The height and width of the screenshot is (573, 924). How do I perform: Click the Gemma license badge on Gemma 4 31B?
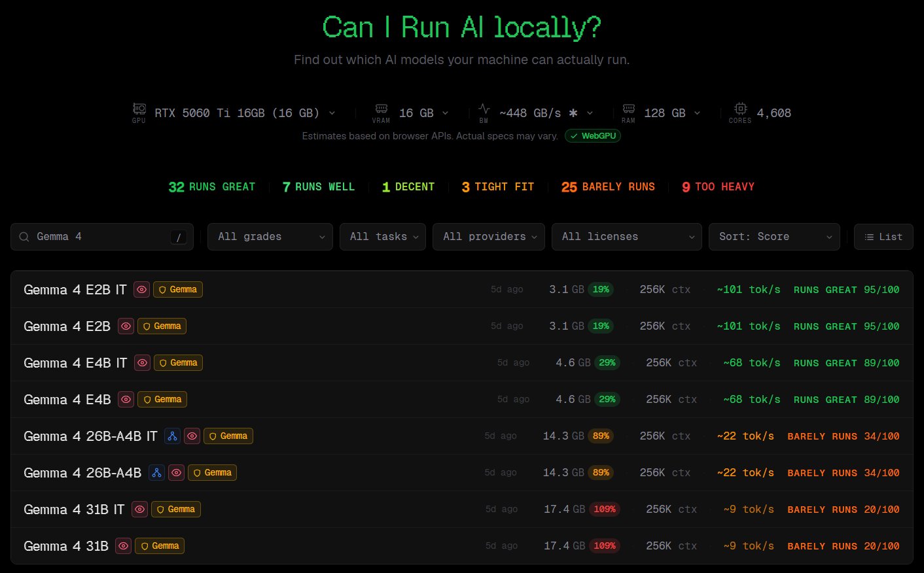point(159,546)
